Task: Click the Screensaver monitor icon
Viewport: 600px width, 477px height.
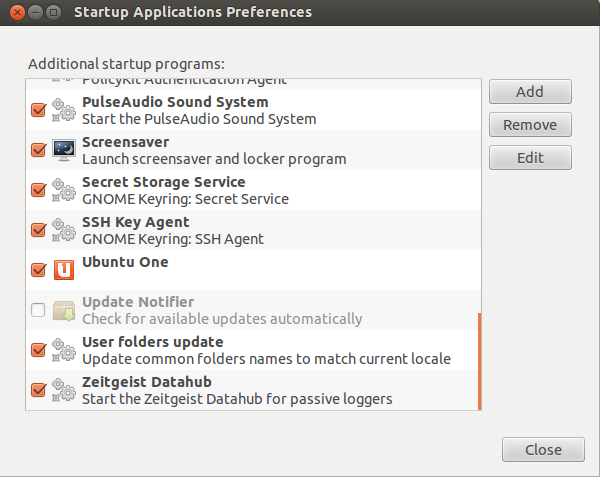Action: coord(64,150)
